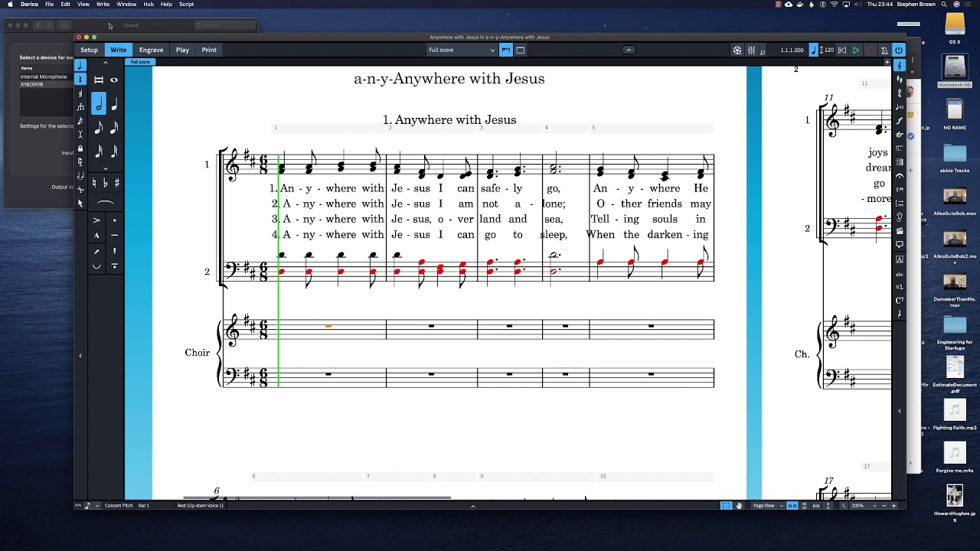Image resolution: width=980 pixels, height=551 pixels.
Task: Select X18/XR18 device in Sound window
Action: (x=46, y=84)
